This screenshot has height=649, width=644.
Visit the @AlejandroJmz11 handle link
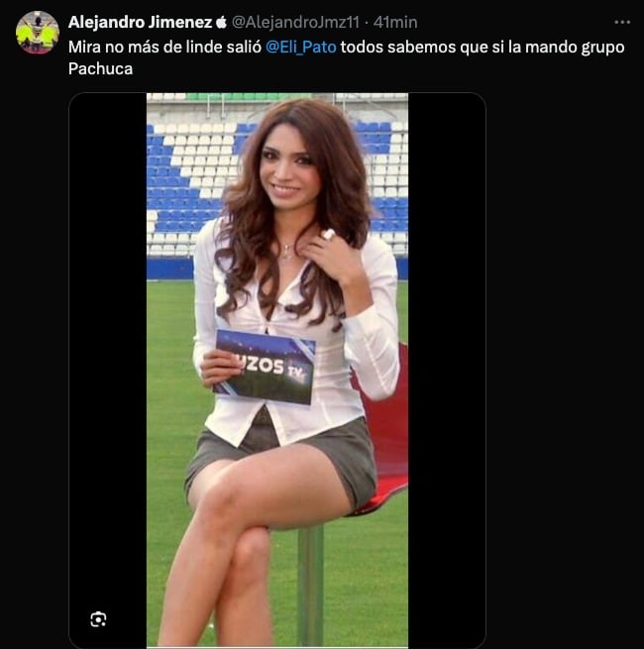tap(295, 22)
